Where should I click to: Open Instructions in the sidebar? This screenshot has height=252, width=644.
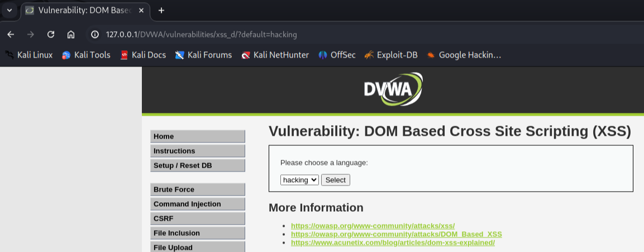coord(198,151)
